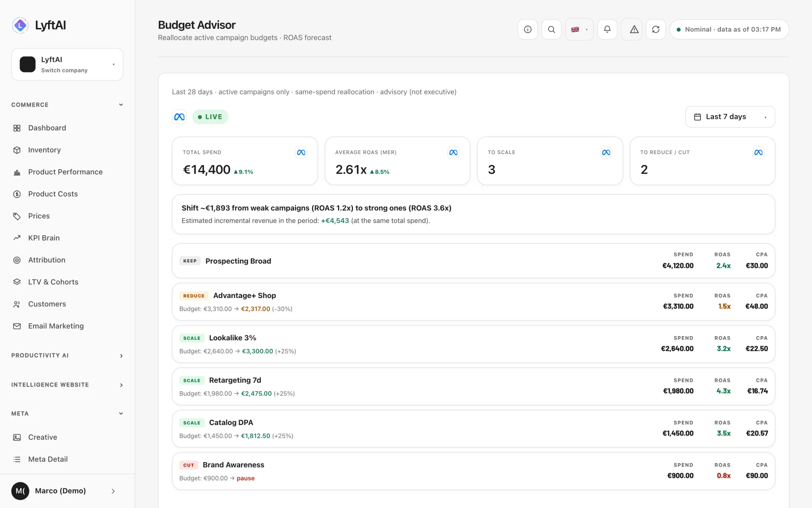Click the Inventory box icon

[17, 150]
